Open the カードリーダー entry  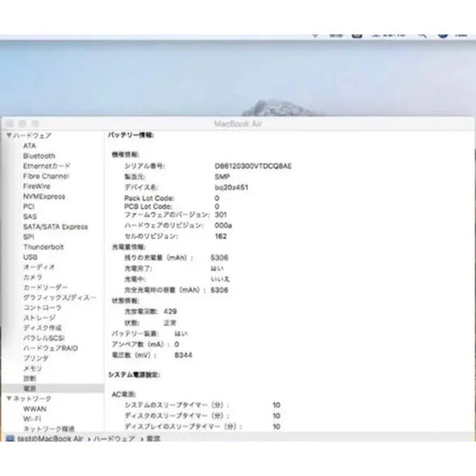(45, 287)
